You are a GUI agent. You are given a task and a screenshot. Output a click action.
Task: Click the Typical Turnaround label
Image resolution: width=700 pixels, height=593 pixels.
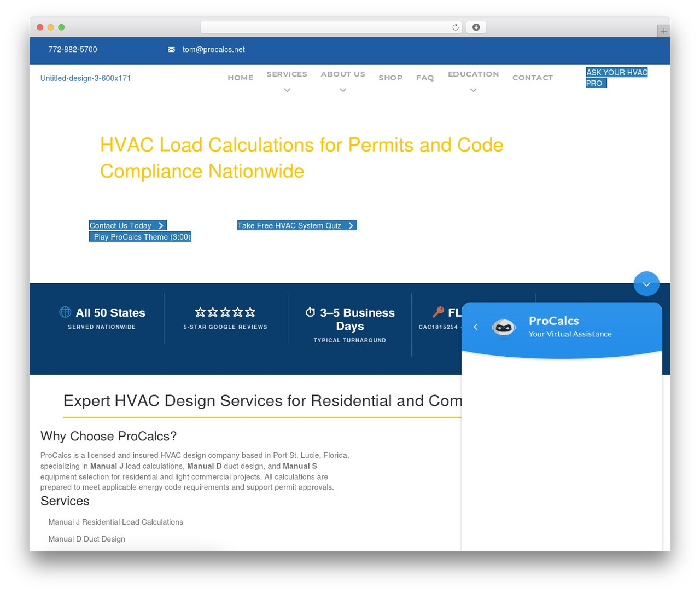click(x=350, y=340)
